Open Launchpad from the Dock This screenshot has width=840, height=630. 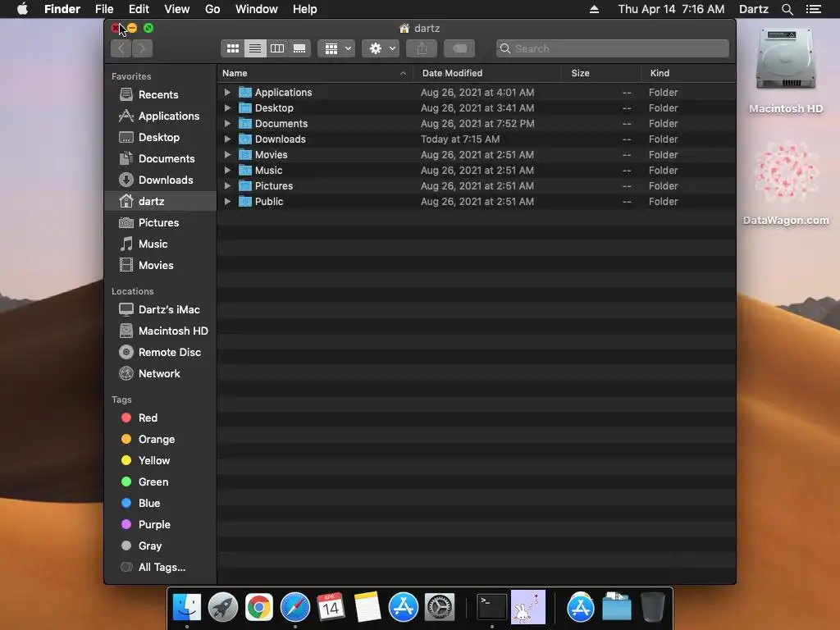[x=223, y=607]
